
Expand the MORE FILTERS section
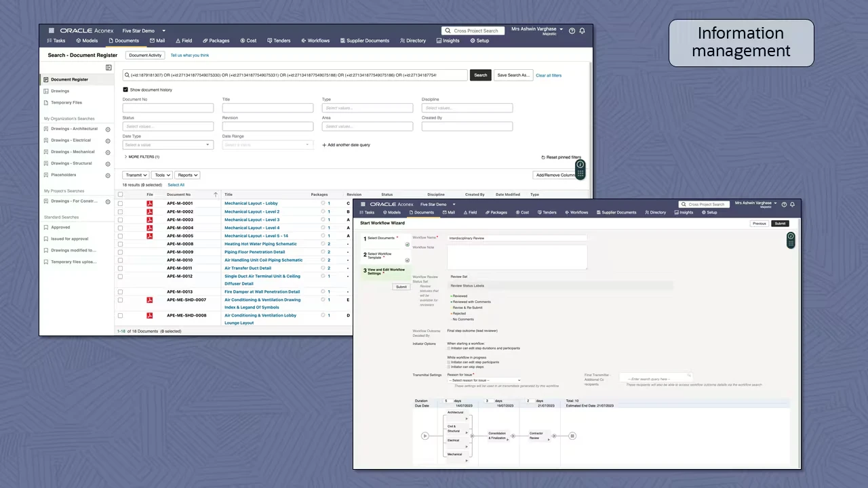[x=142, y=157]
